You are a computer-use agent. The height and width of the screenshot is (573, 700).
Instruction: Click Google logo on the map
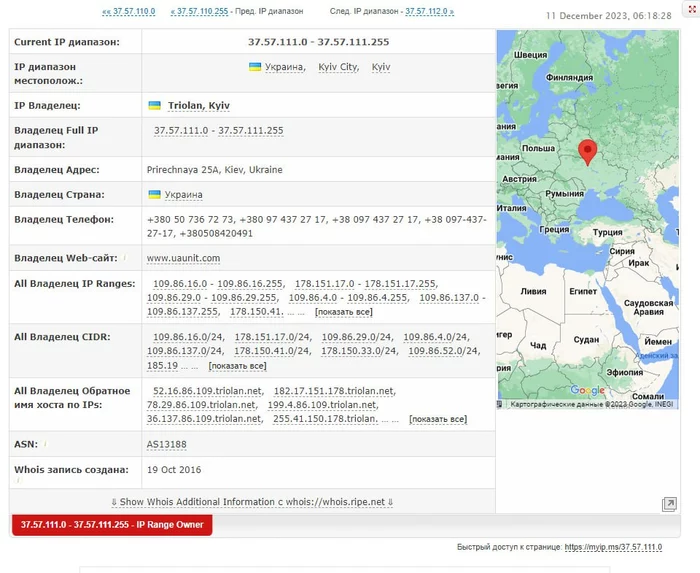point(588,390)
